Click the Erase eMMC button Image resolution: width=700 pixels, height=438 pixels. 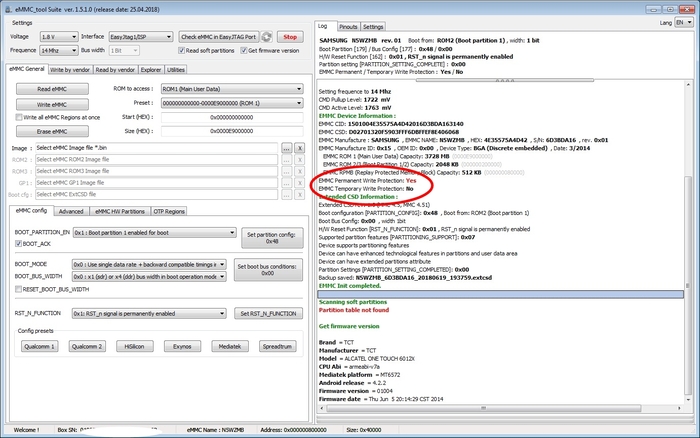coord(52,131)
